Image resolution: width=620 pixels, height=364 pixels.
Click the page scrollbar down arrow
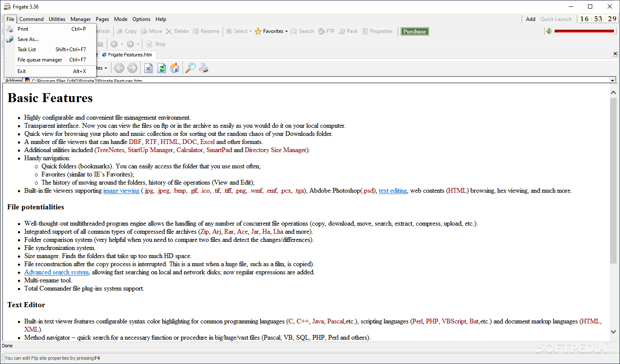point(613,332)
